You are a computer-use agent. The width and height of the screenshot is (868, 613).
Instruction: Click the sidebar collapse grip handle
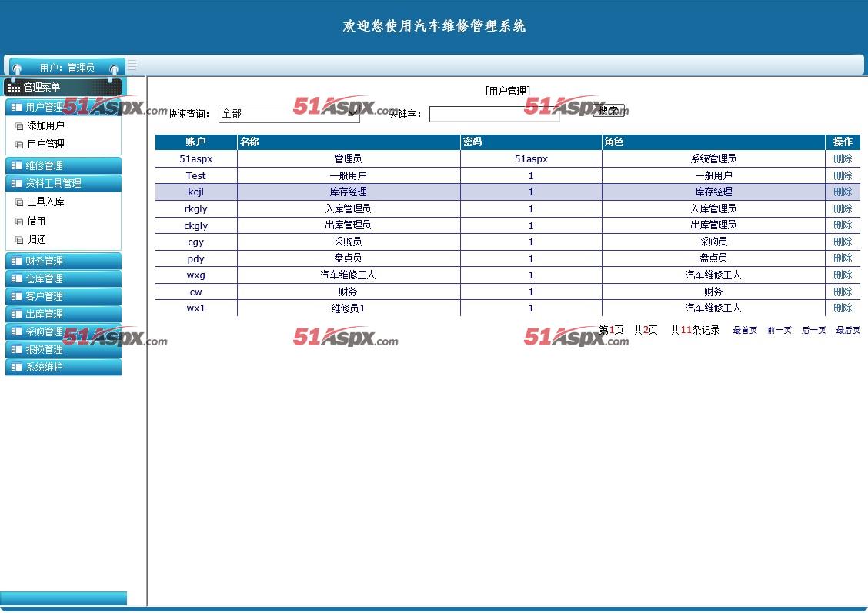(132, 65)
